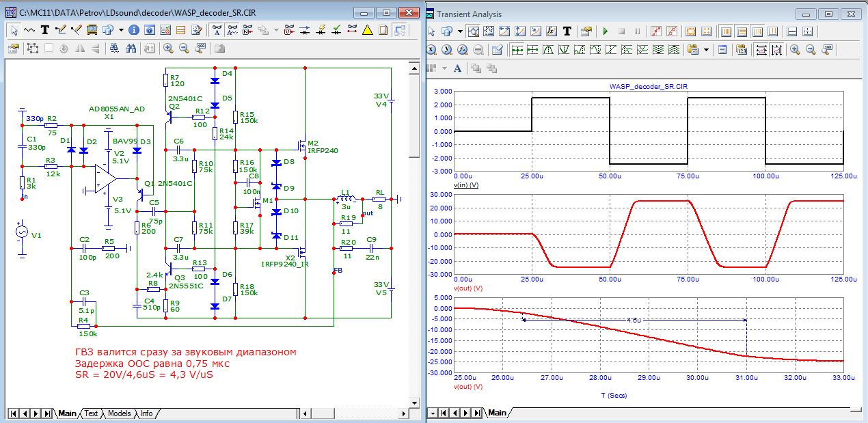Open the Info mode icon

click(x=133, y=30)
